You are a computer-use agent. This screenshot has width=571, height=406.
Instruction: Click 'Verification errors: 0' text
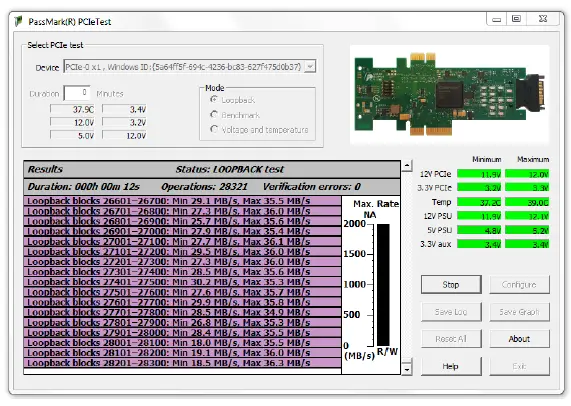point(312,187)
